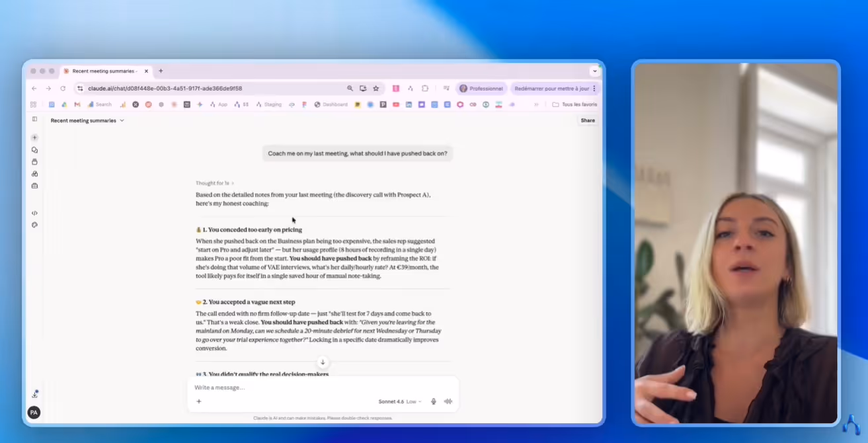Click the install/cast screen icon in address bar

[x=363, y=88]
